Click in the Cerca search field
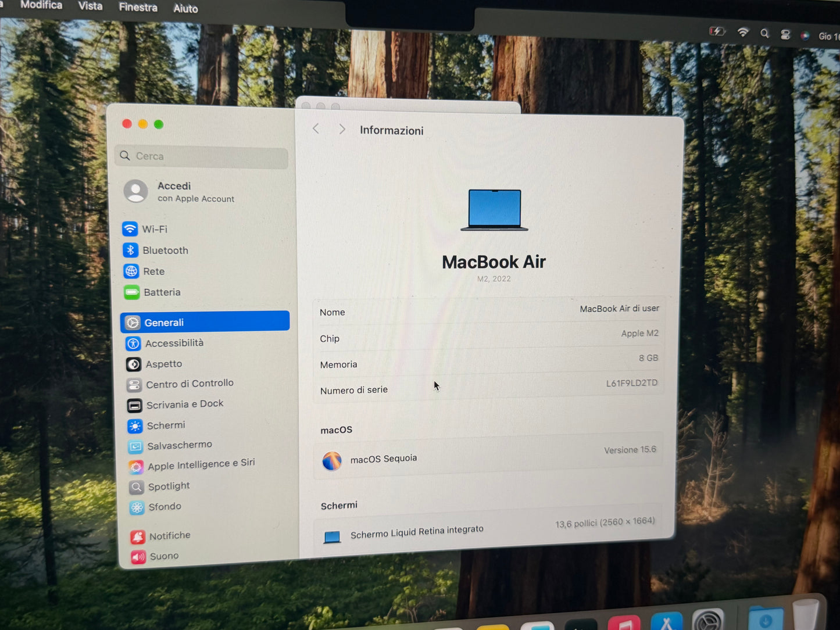This screenshot has height=630, width=840. click(202, 156)
